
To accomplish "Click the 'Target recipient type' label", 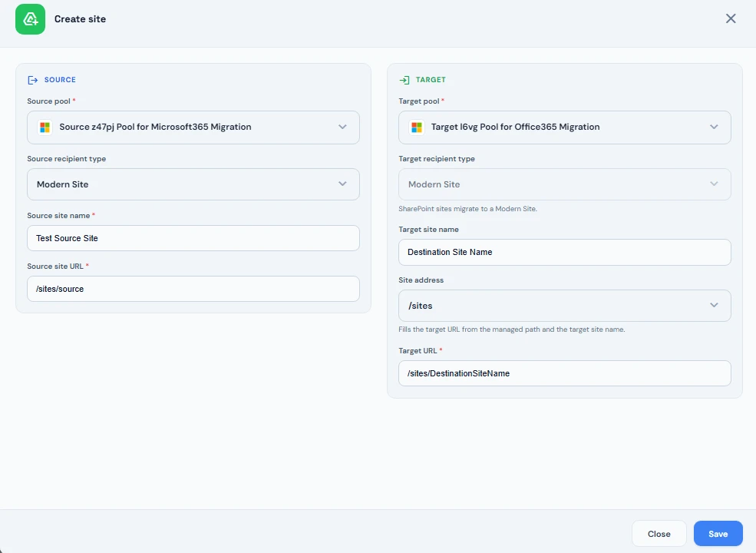I will click(437, 159).
